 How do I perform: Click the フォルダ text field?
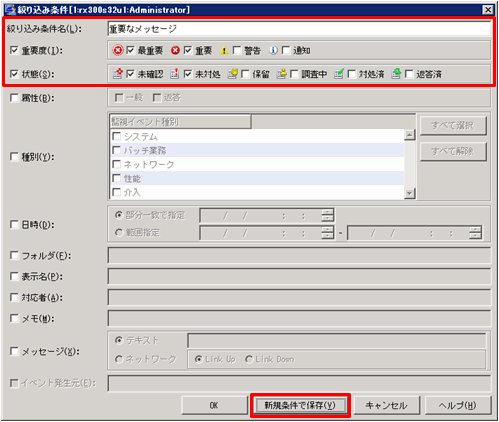click(299, 256)
